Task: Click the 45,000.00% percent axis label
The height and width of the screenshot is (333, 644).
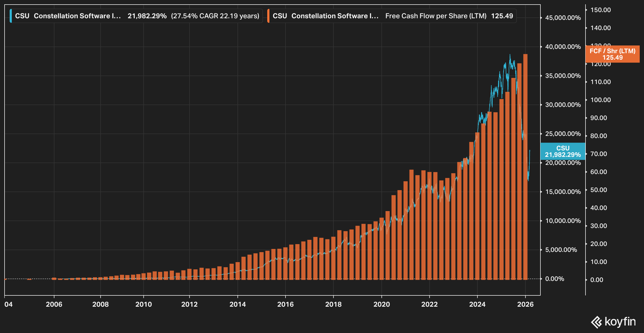Action: (x=563, y=18)
